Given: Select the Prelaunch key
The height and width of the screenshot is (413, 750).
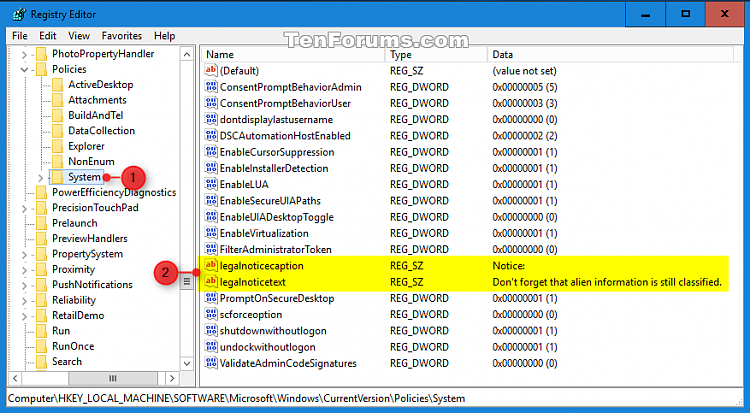Looking at the screenshot, I should (75, 223).
